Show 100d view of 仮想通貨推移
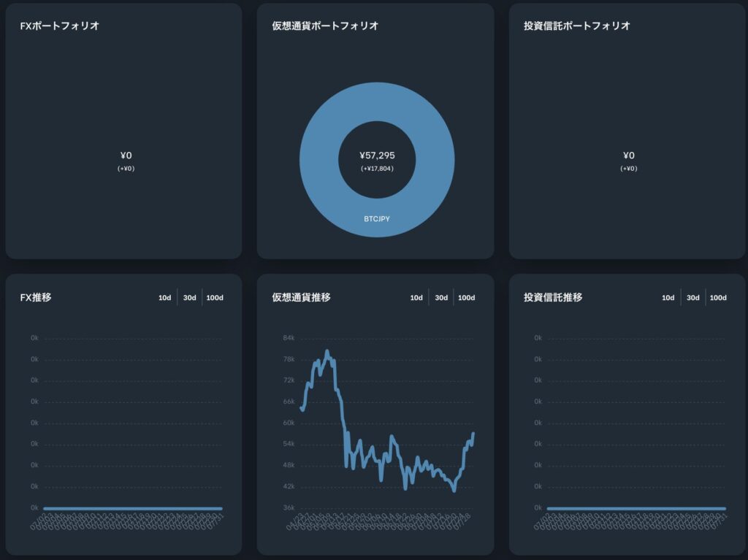The width and height of the screenshot is (748, 560). [x=466, y=298]
